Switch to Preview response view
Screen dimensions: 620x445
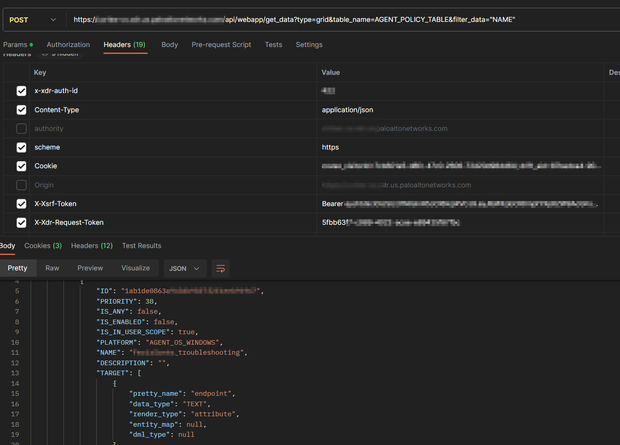click(x=90, y=268)
